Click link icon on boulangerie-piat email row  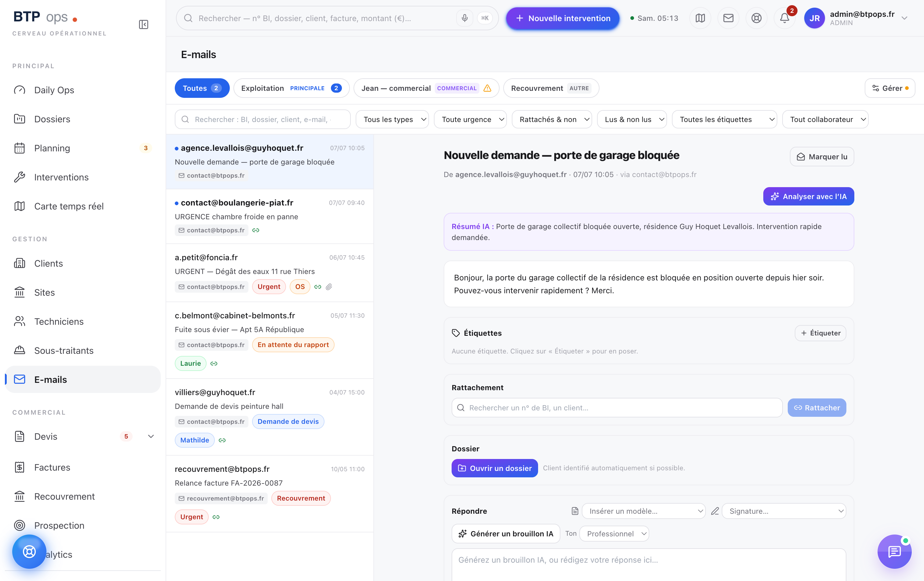pyautogui.click(x=256, y=230)
